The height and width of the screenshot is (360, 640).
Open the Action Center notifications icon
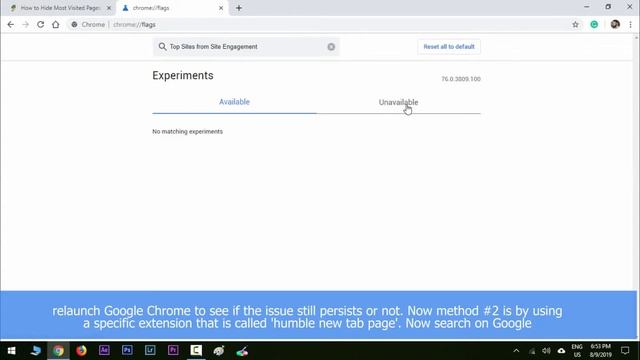[625, 351]
